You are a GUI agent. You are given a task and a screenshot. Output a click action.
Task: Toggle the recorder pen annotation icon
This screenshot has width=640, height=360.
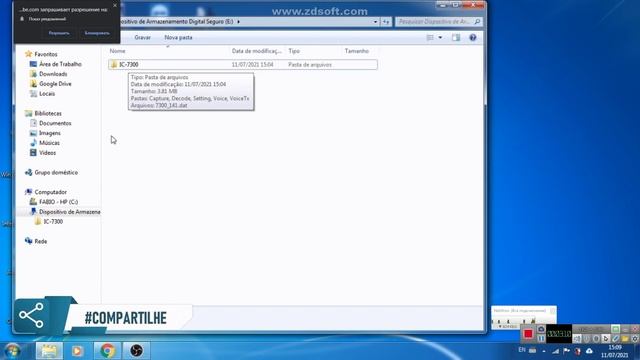(x=616, y=338)
